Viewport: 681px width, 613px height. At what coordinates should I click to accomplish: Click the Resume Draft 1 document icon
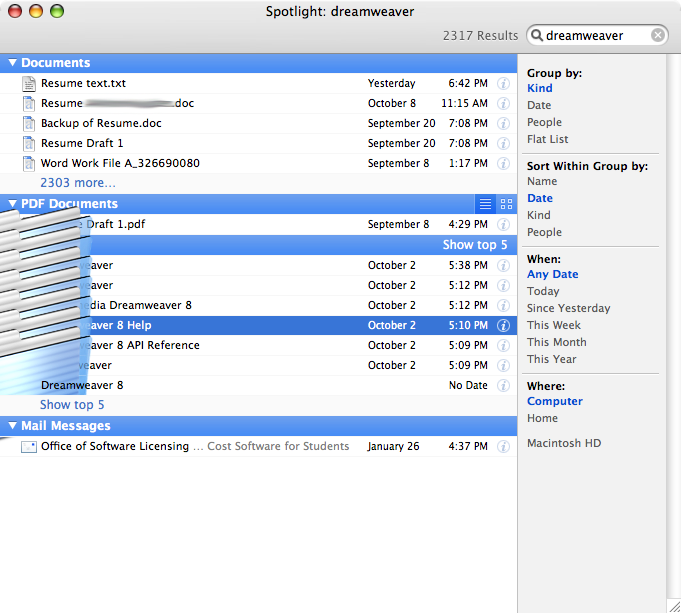tap(29, 143)
